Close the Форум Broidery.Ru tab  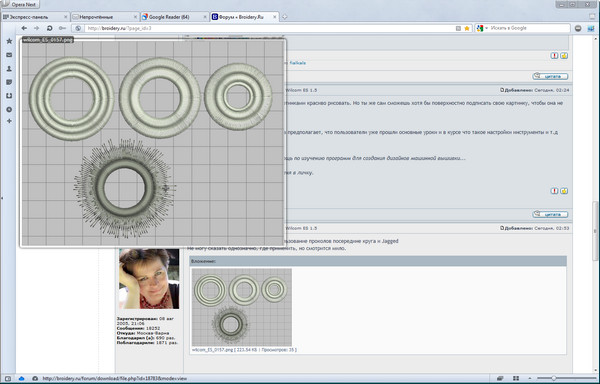pyautogui.click(x=274, y=17)
